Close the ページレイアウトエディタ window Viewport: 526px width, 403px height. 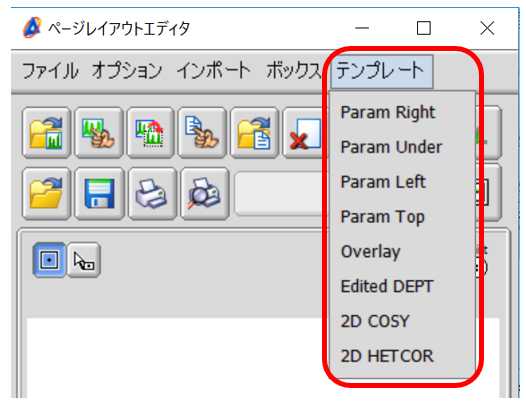point(487,28)
